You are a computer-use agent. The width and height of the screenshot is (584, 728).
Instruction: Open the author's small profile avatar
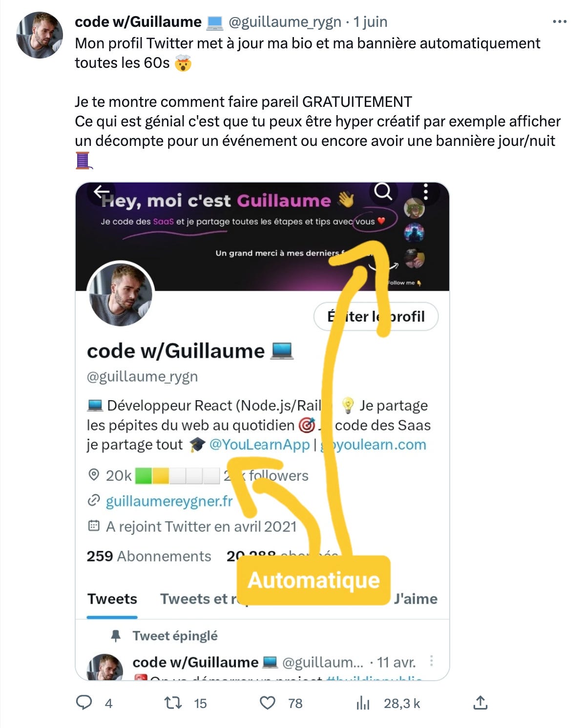coord(40,35)
